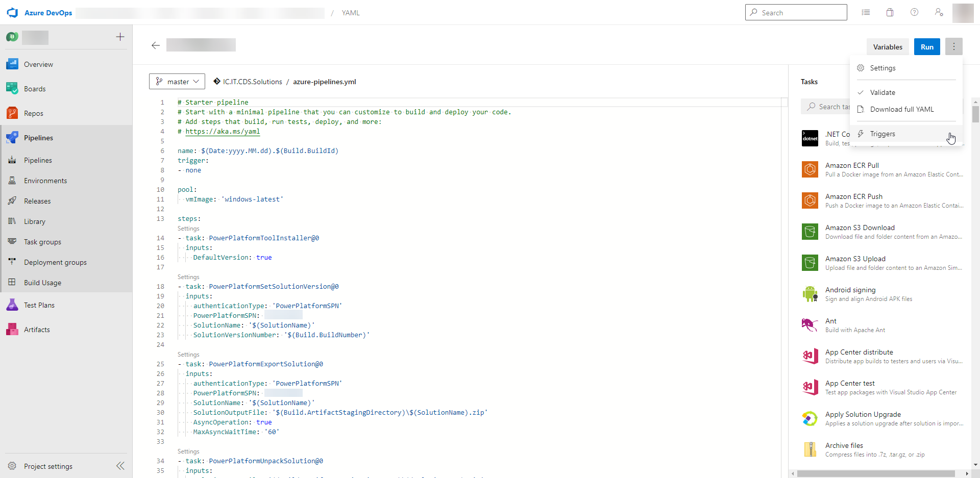Open the https://aka.ms/yaml link
This screenshot has height=478, width=980.
coord(223,131)
